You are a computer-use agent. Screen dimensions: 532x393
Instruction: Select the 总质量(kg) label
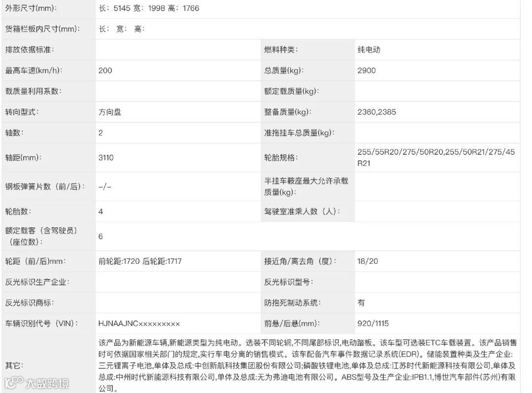(284, 71)
